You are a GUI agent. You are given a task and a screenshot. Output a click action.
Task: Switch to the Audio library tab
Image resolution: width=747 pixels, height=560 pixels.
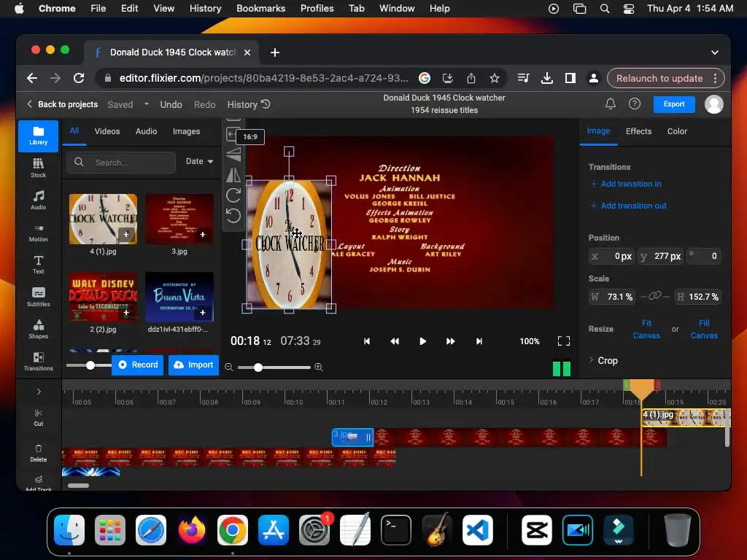pos(146,131)
